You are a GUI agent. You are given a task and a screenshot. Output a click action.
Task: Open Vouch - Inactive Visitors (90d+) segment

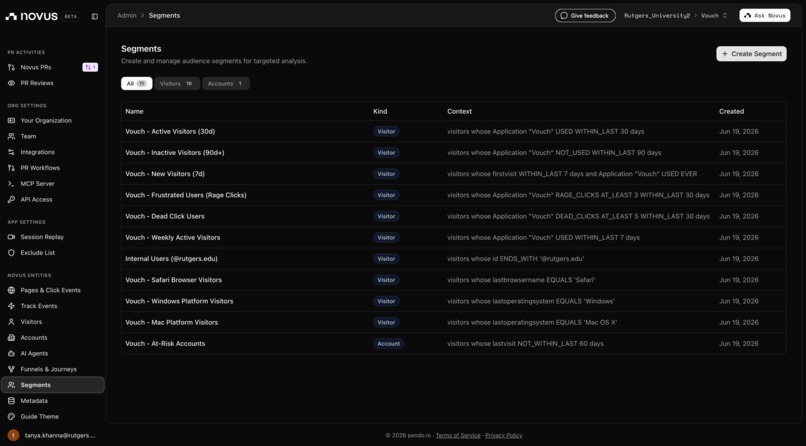(175, 153)
